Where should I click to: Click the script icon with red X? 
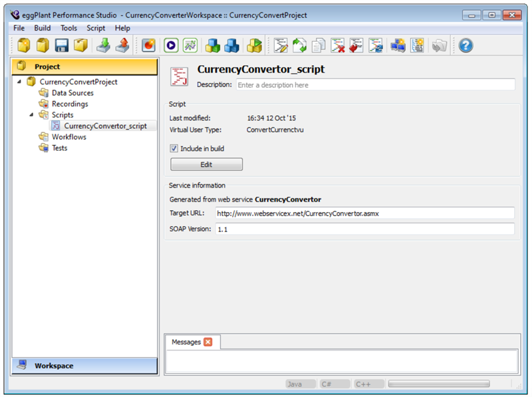point(338,45)
